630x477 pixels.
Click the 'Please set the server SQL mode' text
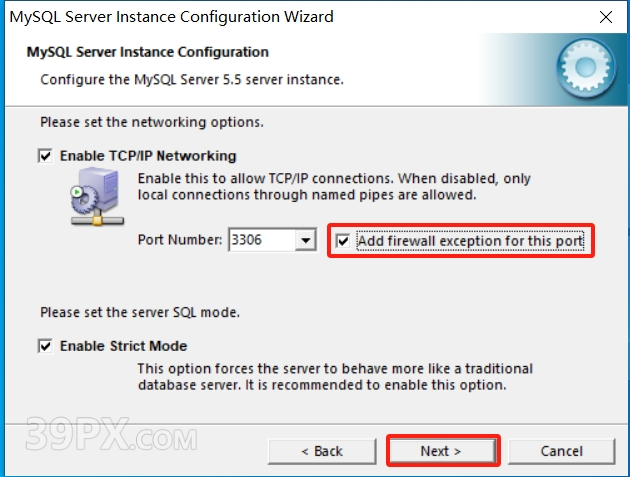pyautogui.click(x=140, y=312)
